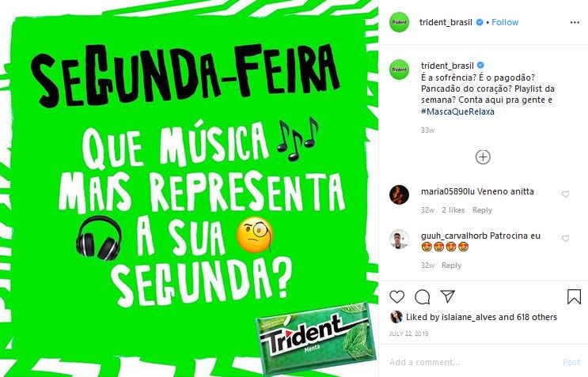Open the comment speech bubble icon

pyautogui.click(x=423, y=297)
